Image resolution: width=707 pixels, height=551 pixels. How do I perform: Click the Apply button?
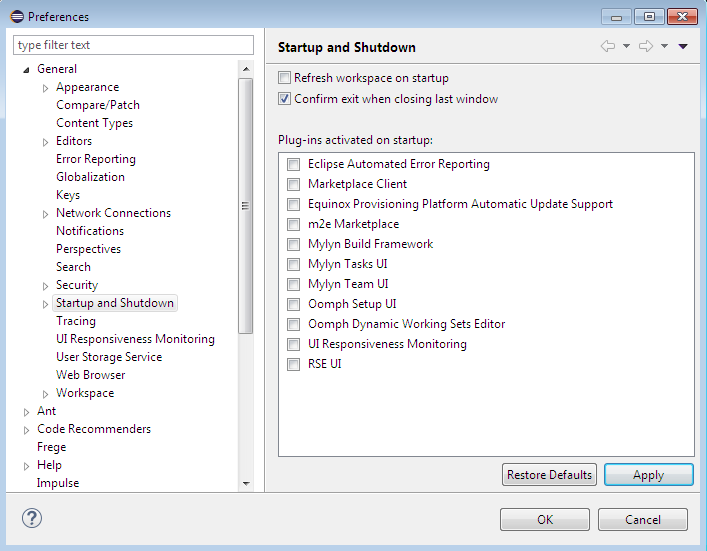tap(648, 475)
